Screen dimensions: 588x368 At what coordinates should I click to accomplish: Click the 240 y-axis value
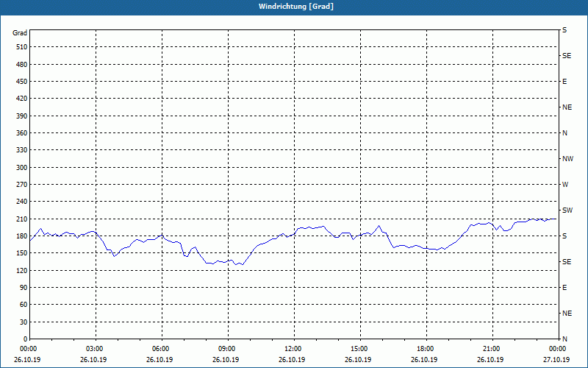point(22,202)
